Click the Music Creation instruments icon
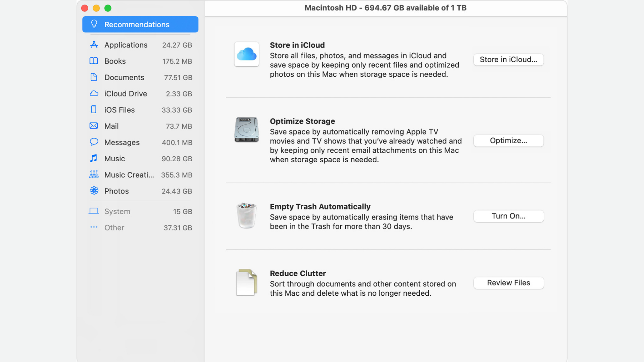Screen dimensions: 644x362 (x=94, y=174)
